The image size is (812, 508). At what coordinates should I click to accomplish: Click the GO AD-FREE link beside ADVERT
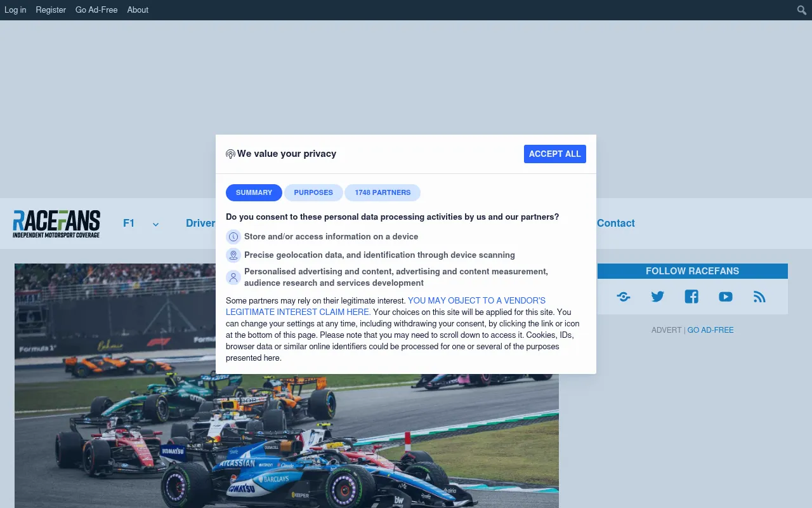point(710,330)
